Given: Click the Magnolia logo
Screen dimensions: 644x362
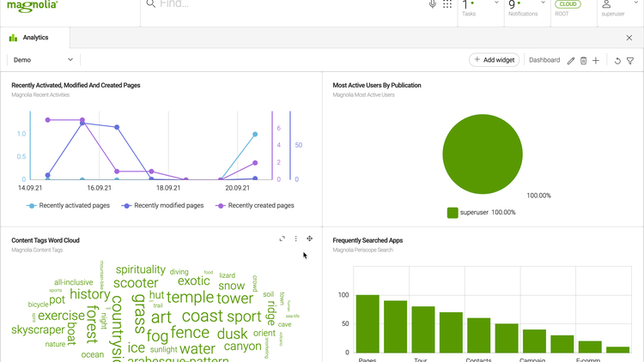Looking at the screenshot, I should (33, 5).
